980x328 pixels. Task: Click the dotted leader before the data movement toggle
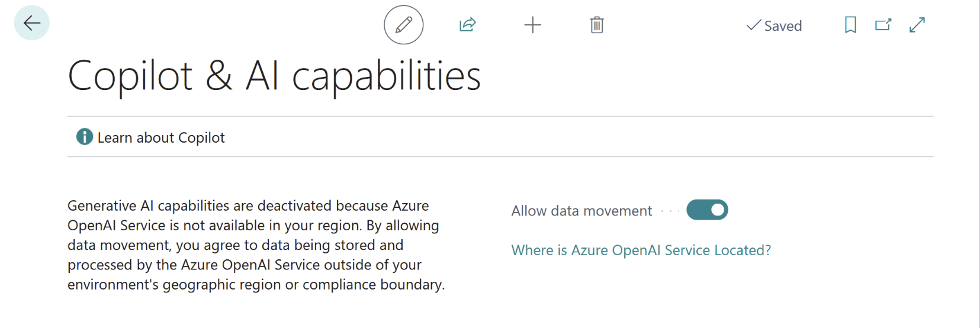click(x=670, y=211)
